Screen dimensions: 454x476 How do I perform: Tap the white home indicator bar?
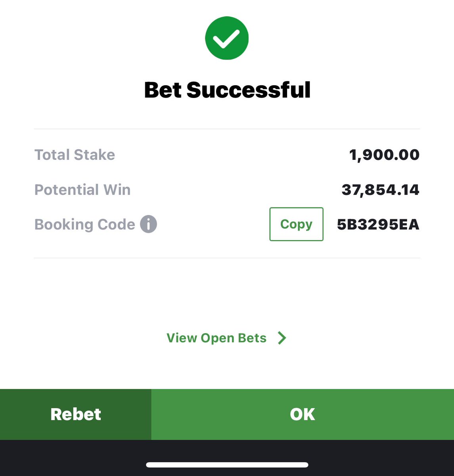click(227, 465)
